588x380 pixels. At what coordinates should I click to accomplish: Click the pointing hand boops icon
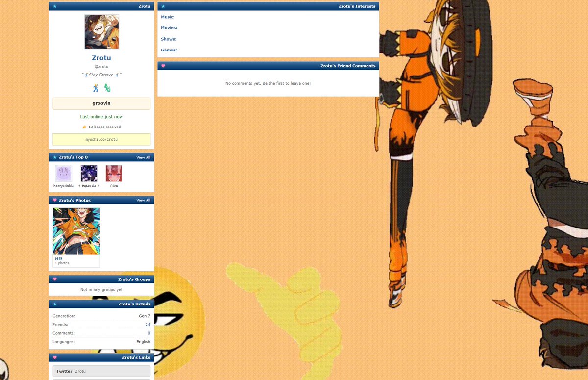click(x=85, y=127)
